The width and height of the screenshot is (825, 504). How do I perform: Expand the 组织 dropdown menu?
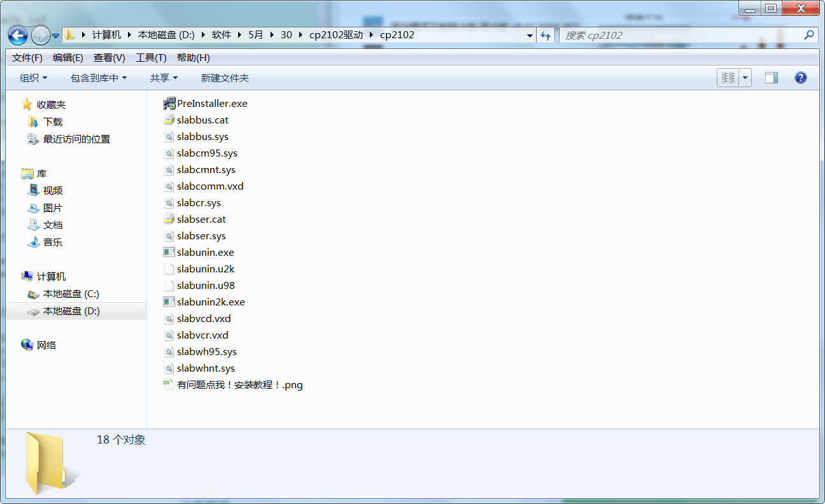pos(34,78)
